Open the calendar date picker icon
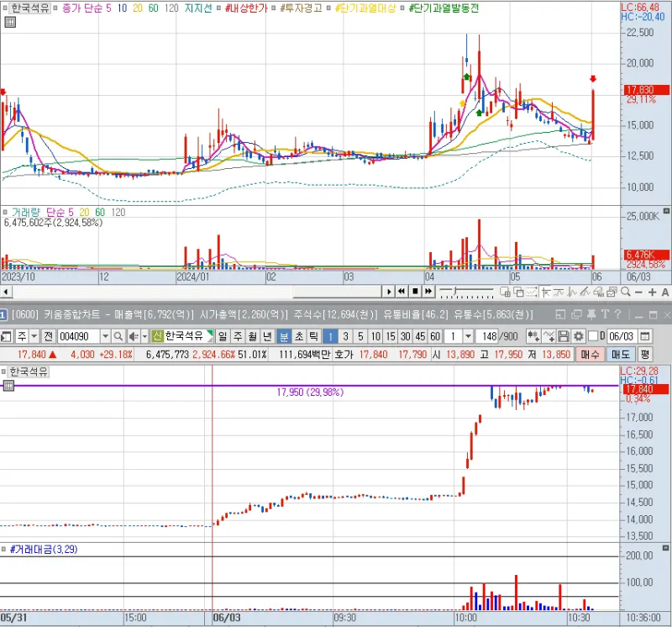672x627 pixels. click(644, 336)
